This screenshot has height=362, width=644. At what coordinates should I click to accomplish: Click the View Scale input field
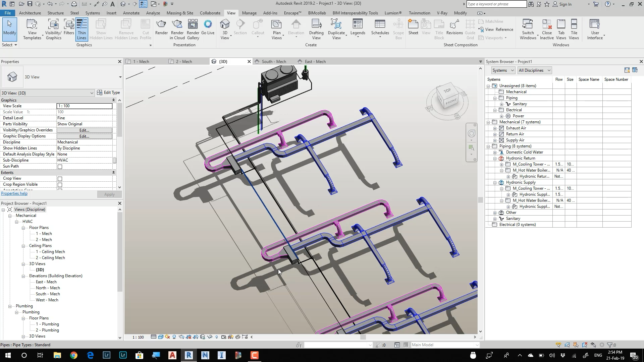[84, 106]
